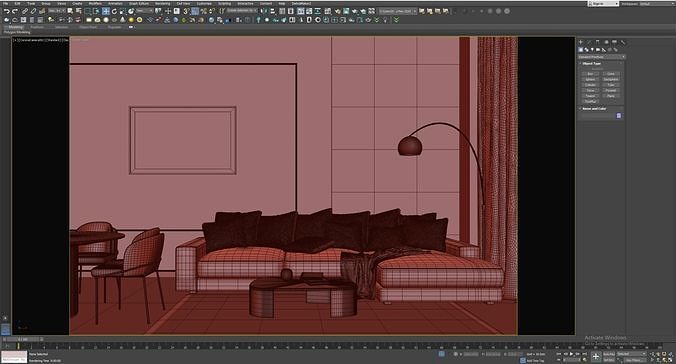Choose the Select and Scale tool
The image size is (676, 364).
click(x=122, y=11)
